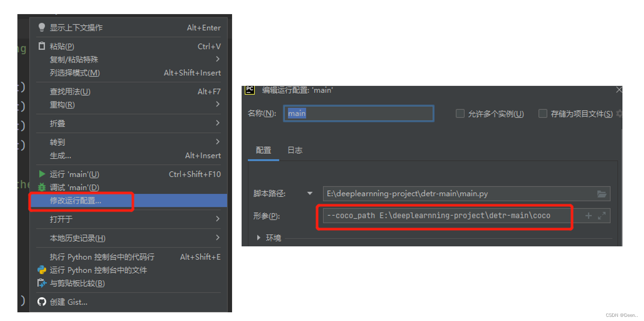
Task: Click the Ctrl+Shift+F10 shortcut text
Action: (195, 174)
